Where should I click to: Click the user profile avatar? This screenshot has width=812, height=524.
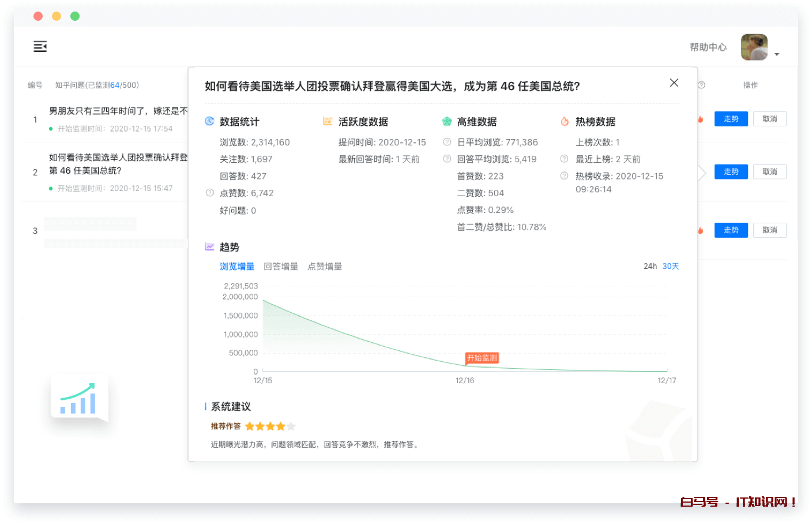[754, 47]
